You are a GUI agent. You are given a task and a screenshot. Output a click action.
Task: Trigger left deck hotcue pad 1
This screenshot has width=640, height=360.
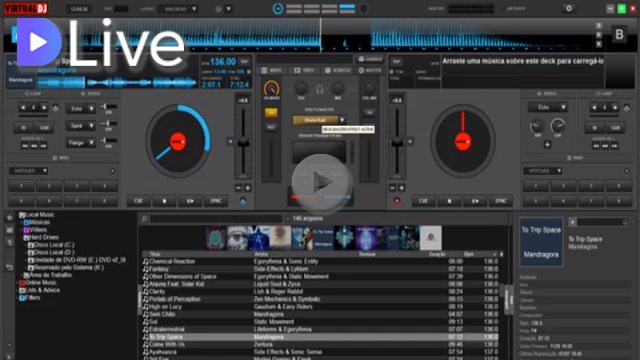point(22,186)
